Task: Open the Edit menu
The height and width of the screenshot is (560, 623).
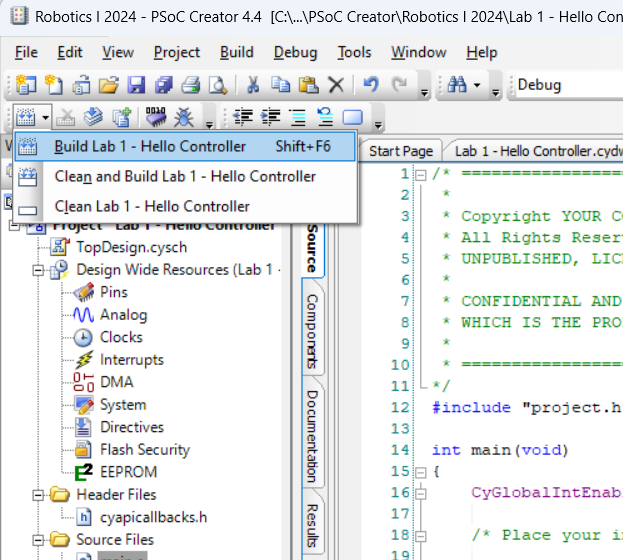Action: click(x=70, y=52)
